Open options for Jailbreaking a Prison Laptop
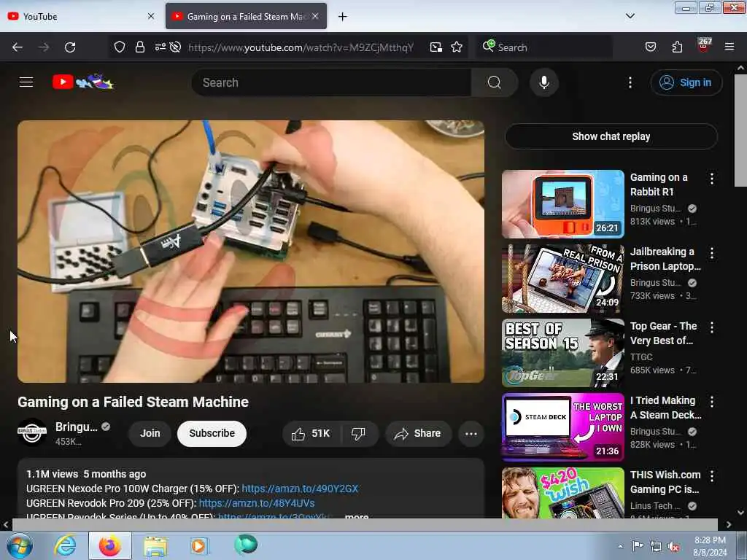The image size is (747, 560). pyautogui.click(x=712, y=253)
